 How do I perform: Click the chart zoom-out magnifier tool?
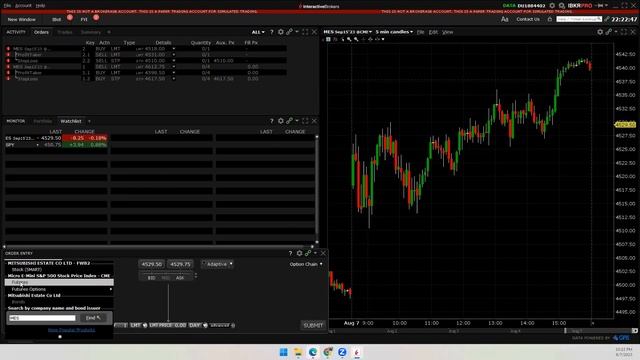(356, 39)
